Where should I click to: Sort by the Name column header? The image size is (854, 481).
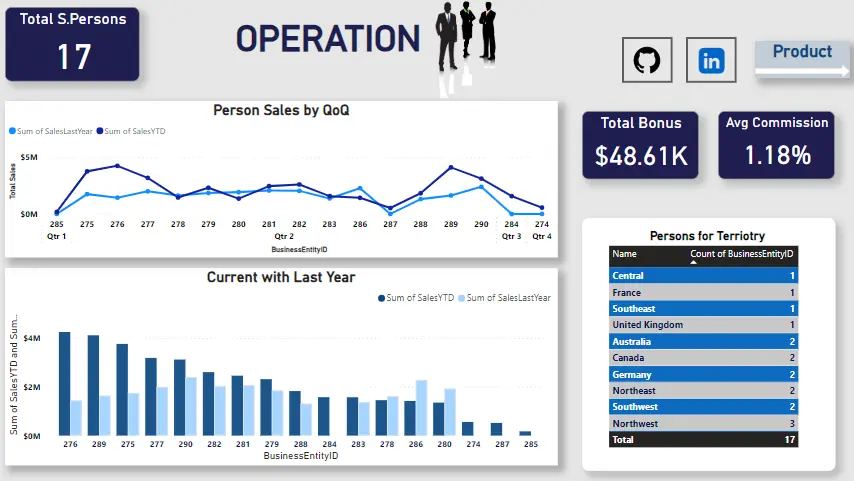(x=624, y=254)
